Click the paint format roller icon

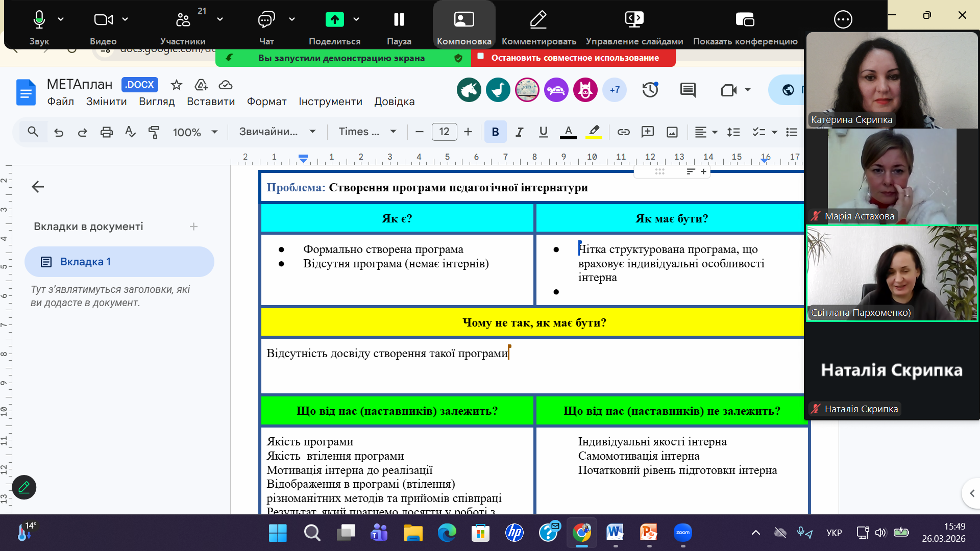[154, 132]
